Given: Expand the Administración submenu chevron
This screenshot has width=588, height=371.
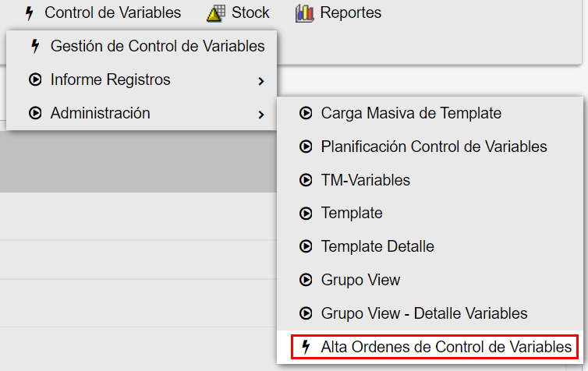Looking at the screenshot, I should click(261, 115).
